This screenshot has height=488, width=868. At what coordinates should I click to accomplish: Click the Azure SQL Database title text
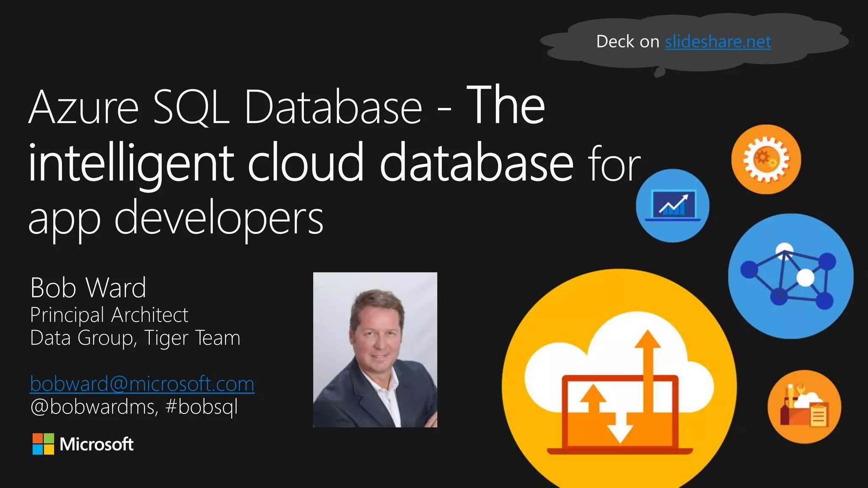225,107
